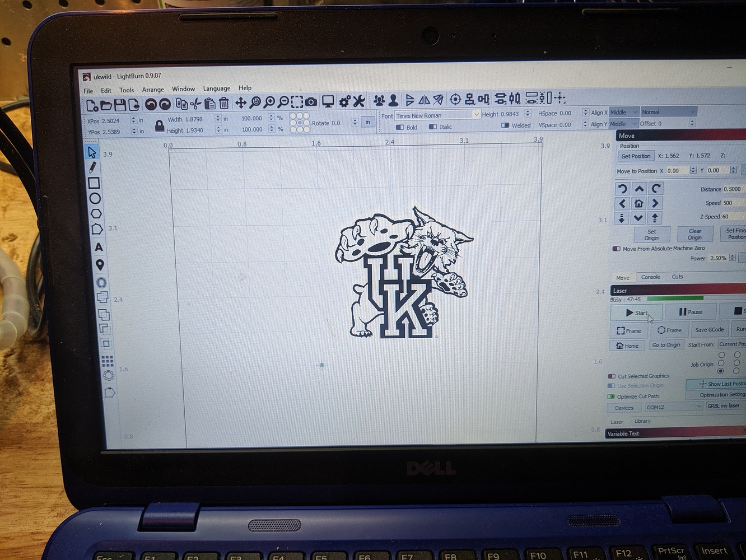Viewport: 746px width, 560px height.
Task: Enable Cut Selected Graphics
Action: click(x=610, y=376)
